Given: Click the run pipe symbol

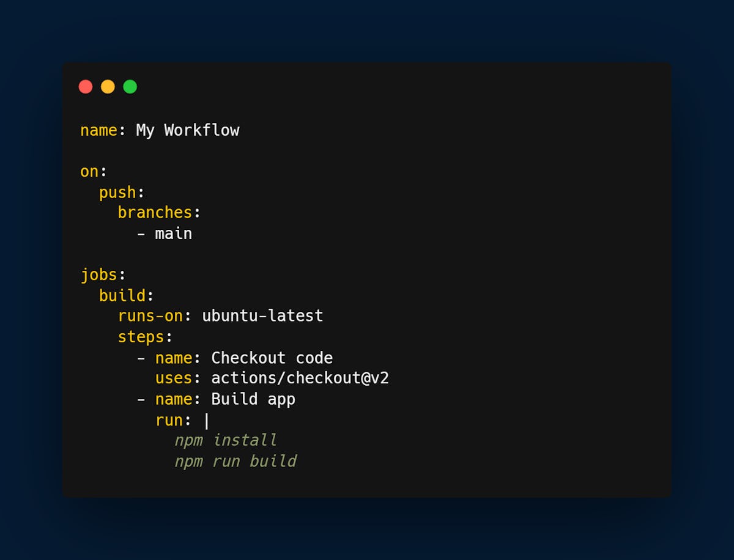Looking at the screenshot, I should tap(206, 420).
